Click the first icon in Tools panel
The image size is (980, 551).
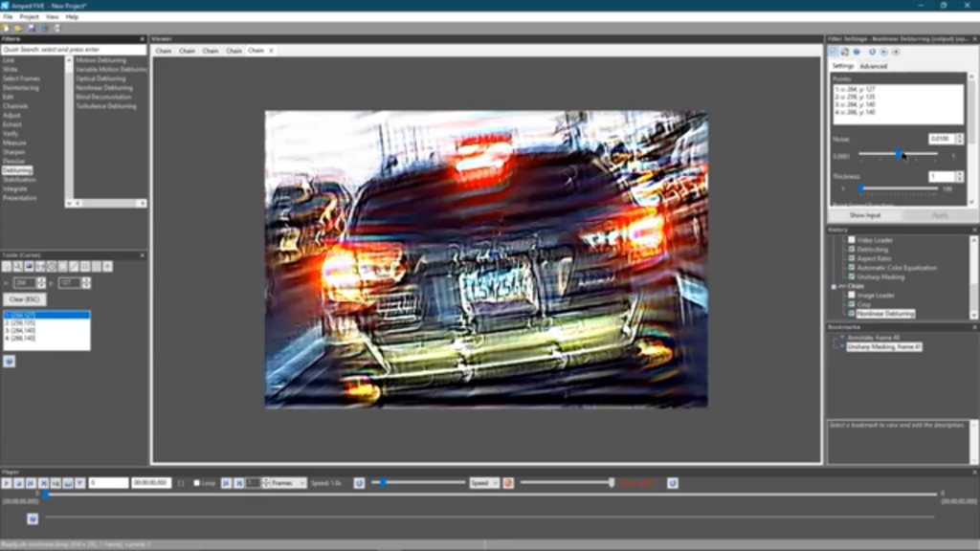pyautogui.click(x=7, y=266)
